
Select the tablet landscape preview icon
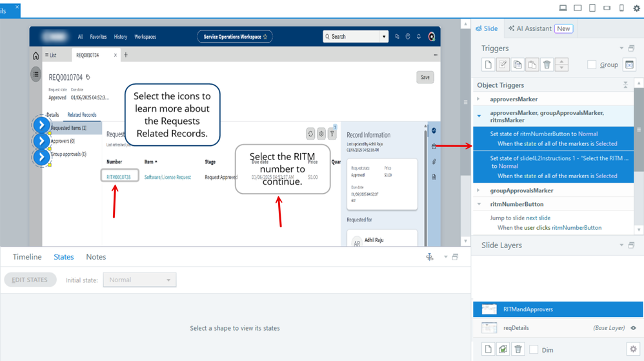point(578,8)
